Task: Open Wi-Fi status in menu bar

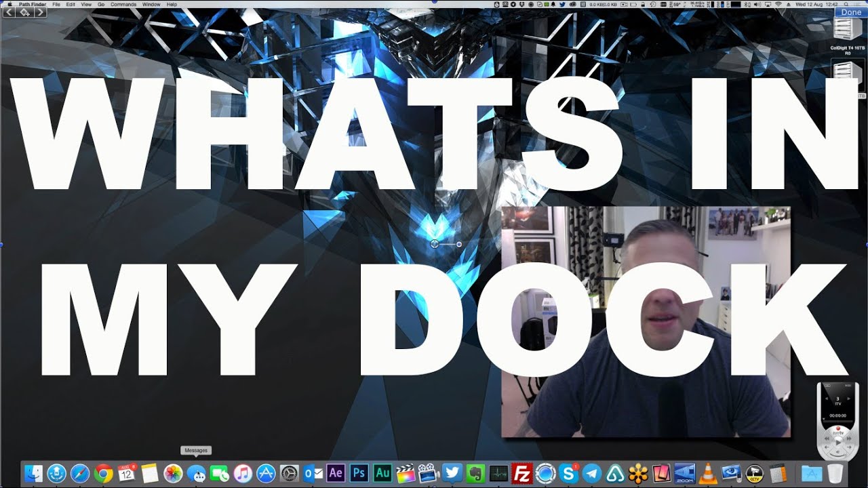Action: tap(778, 4)
